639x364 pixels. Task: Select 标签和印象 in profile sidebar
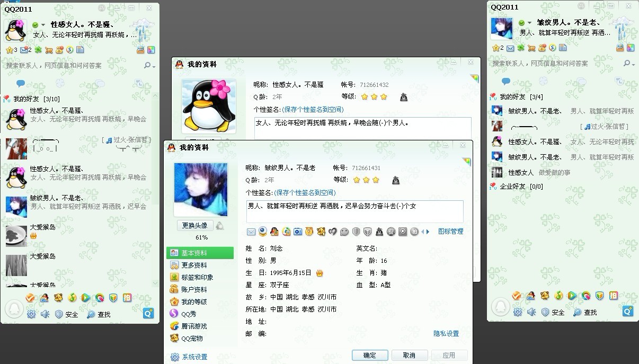200,277
